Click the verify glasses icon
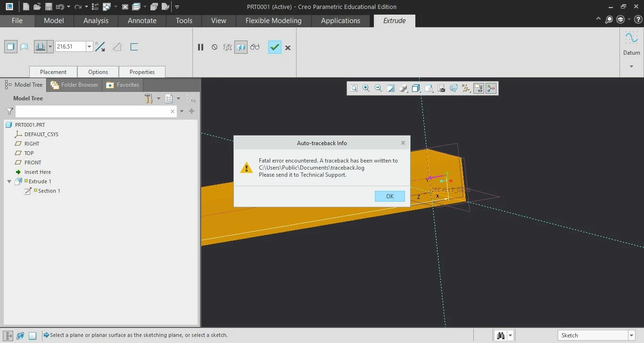This screenshot has height=343, width=644. (255, 47)
